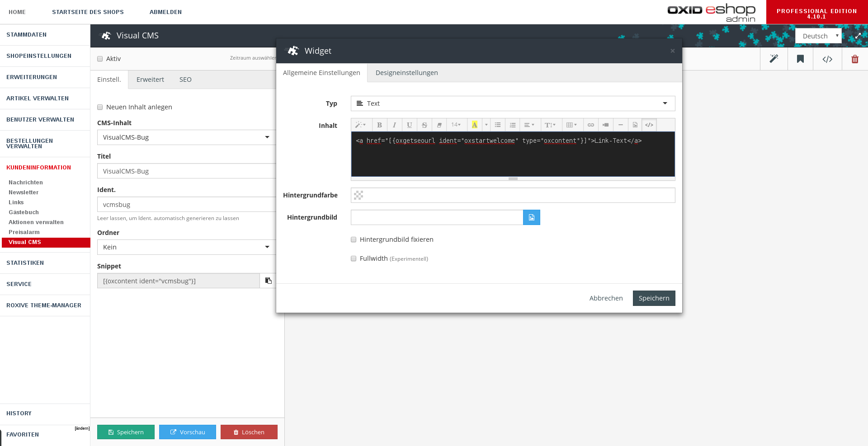This screenshot has width=868, height=446.
Task: Click the bookmark icon in top toolbar
Action: 800,59
